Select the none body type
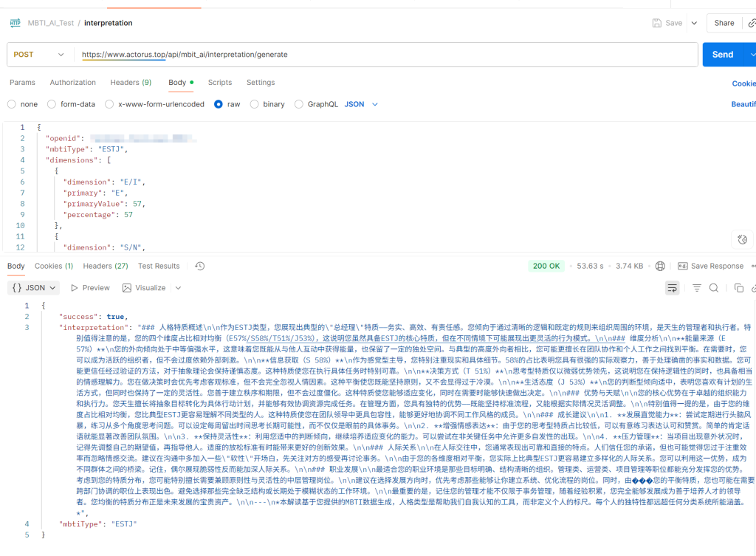The height and width of the screenshot is (556, 756). click(12, 104)
